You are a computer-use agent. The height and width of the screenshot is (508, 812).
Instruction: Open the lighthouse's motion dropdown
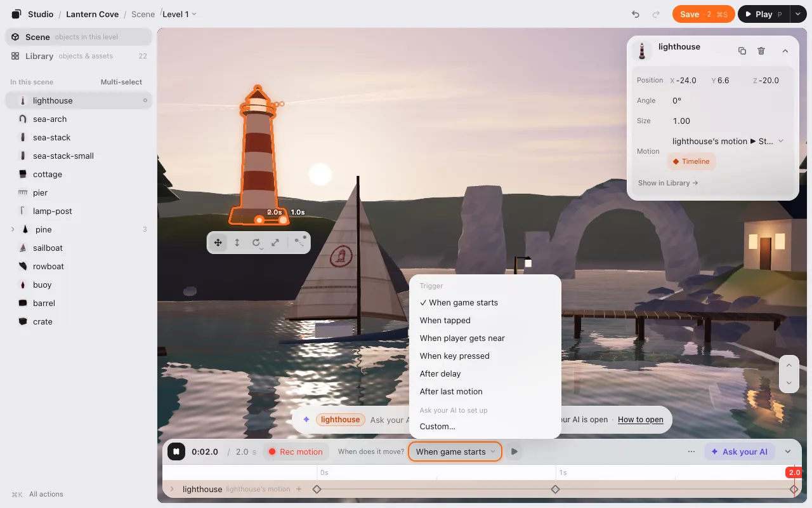click(x=728, y=141)
